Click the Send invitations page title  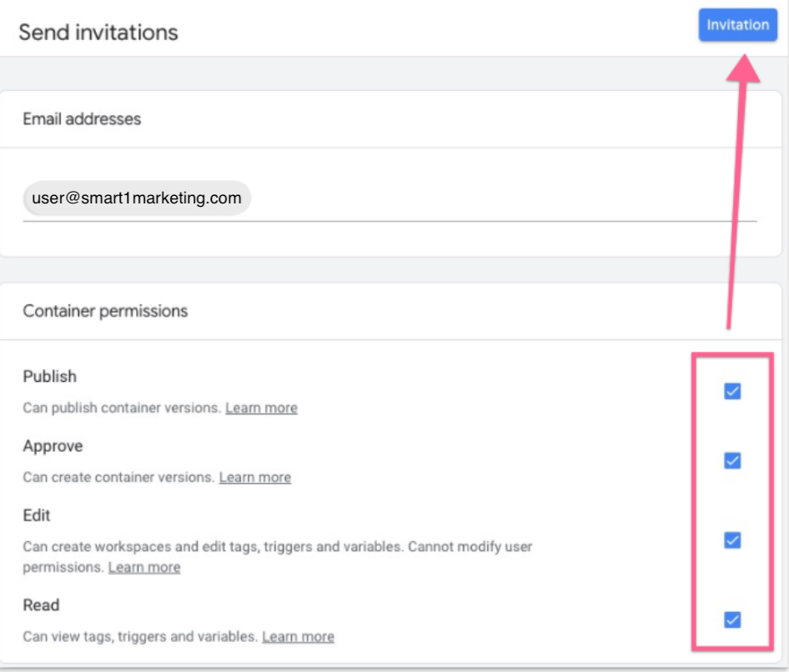98,33
